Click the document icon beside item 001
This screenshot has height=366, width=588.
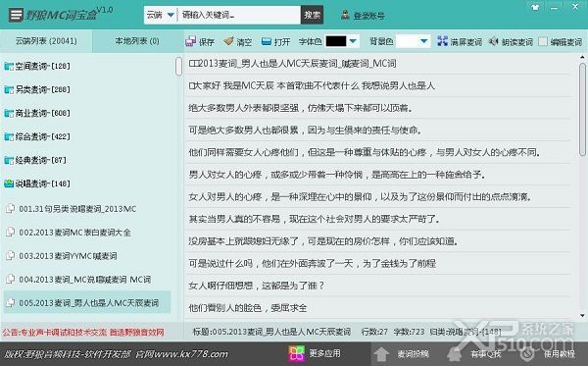(11, 208)
